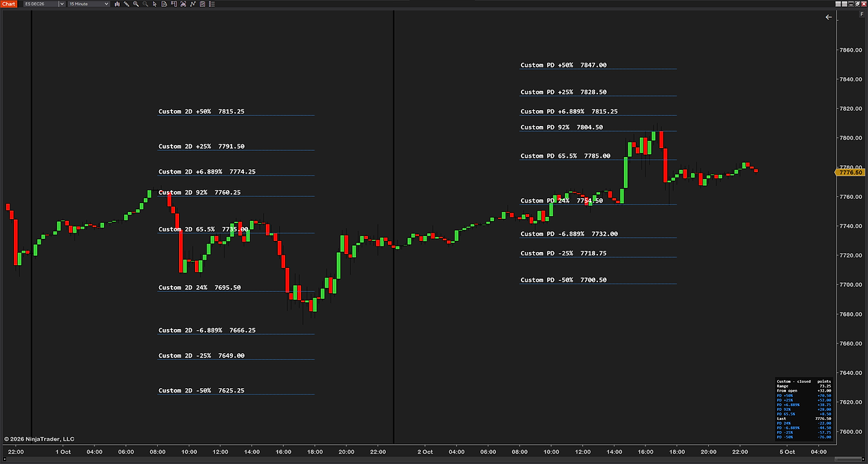Open the strategies icon
The image size is (868, 464).
click(x=203, y=3)
